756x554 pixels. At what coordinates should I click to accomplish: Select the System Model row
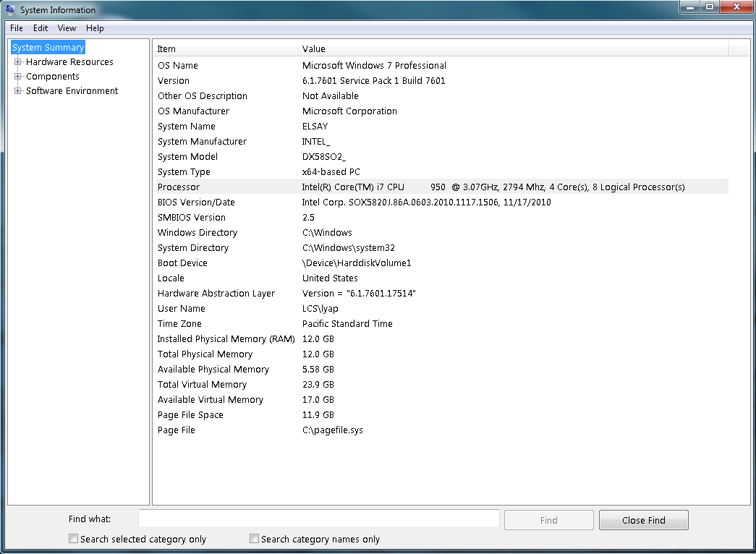click(443, 157)
